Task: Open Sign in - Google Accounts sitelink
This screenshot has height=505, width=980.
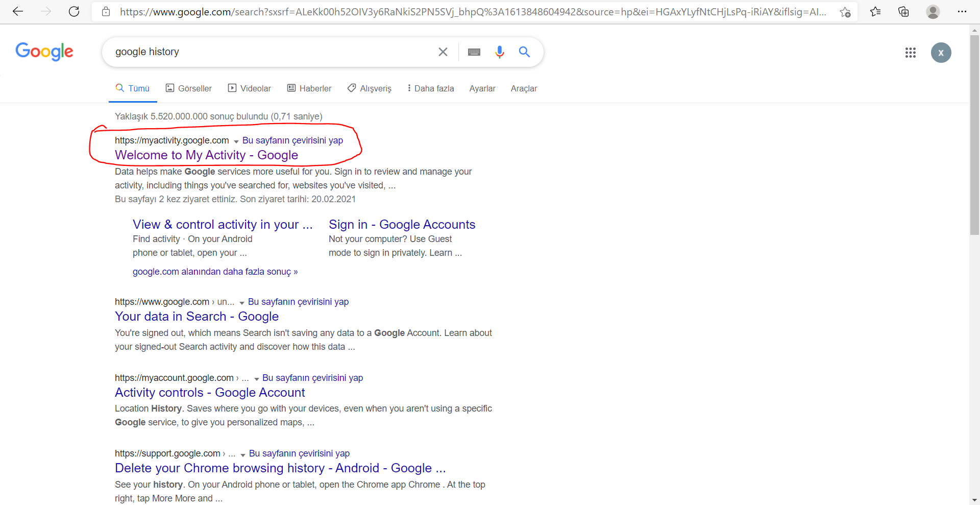Action: coord(402,224)
